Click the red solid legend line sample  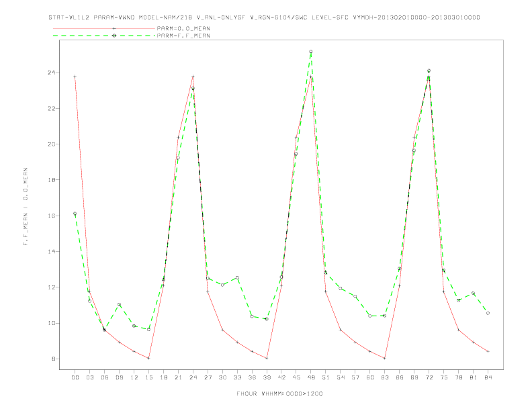pyautogui.click(x=104, y=28)
